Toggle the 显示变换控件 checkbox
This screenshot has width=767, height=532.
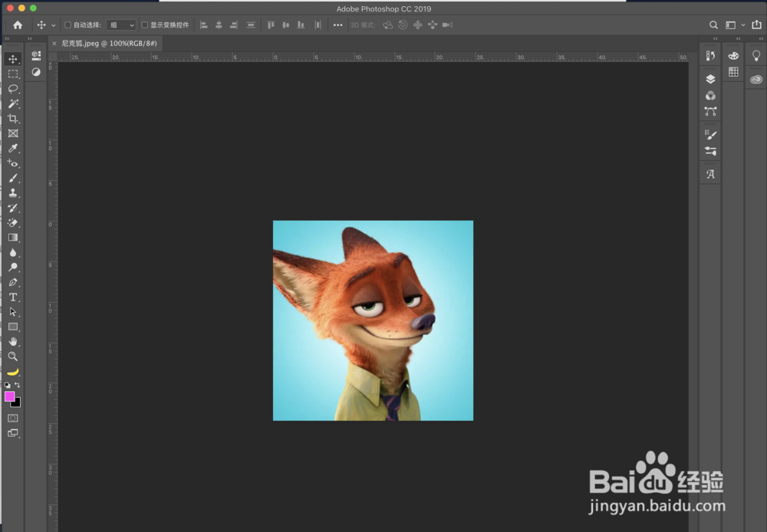pyautogui.click(x=145, y=25)
